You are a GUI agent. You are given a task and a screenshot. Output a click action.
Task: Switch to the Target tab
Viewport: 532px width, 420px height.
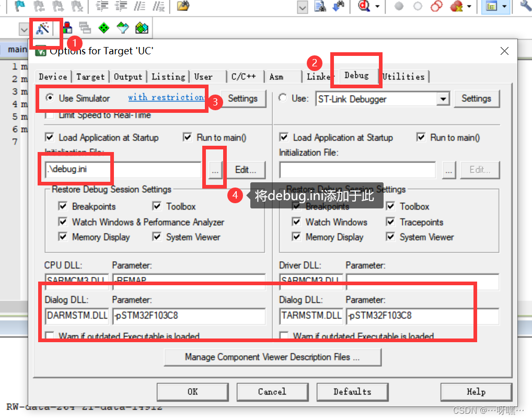90,77
